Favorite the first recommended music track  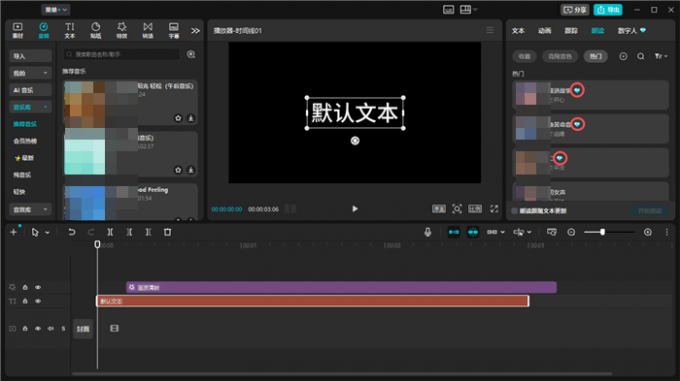click(x=178, y=118)
